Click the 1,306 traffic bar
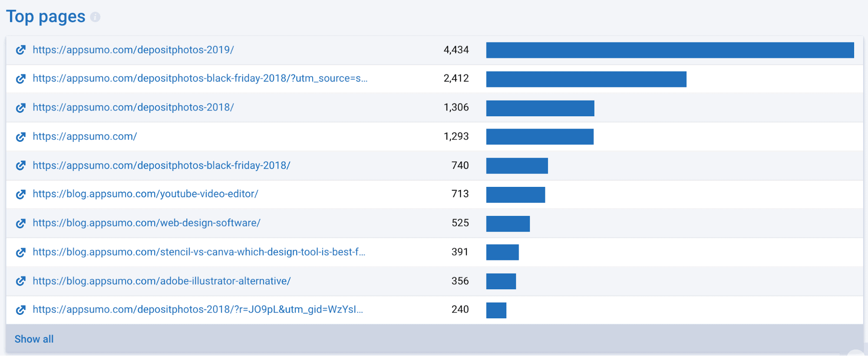868x356 pixels. tap(540, 108)
